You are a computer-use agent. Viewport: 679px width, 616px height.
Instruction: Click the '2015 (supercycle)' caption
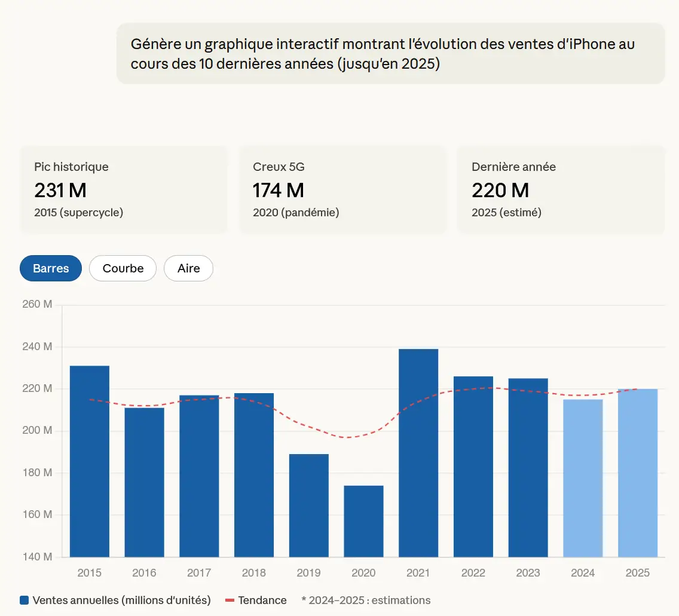79,213
